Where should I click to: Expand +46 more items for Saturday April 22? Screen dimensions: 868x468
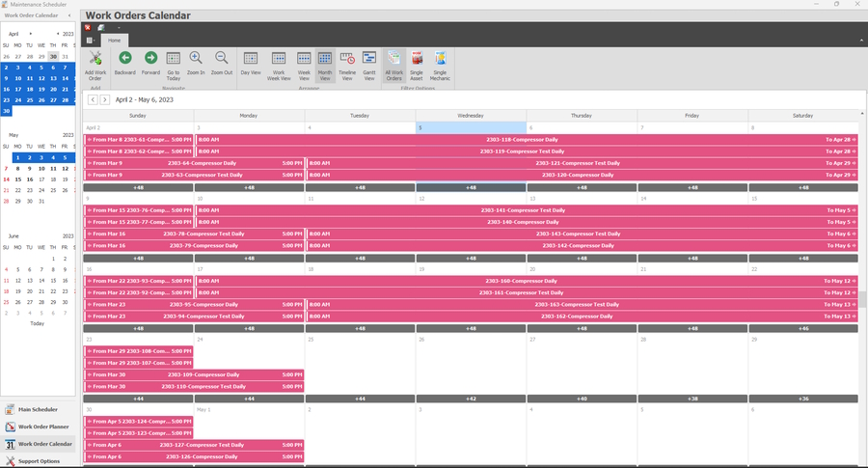803,328
